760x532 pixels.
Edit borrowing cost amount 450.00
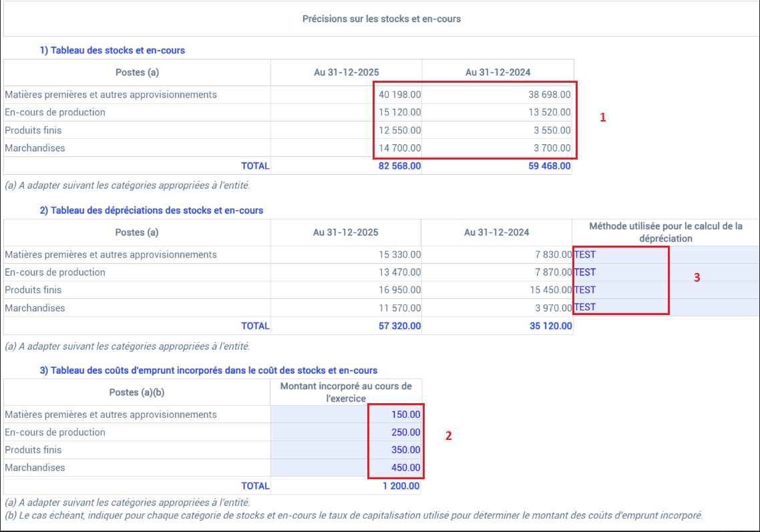pos(346,467)
